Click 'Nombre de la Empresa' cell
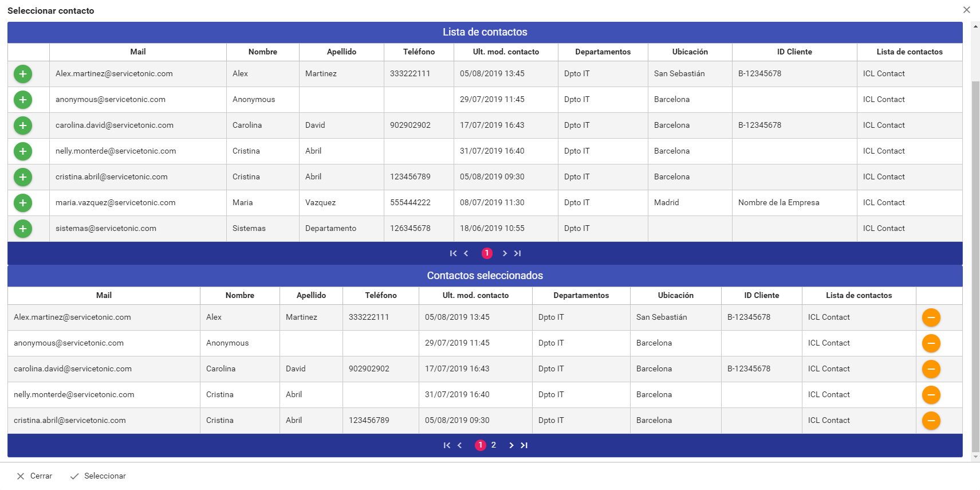This screenshot has width=980, height=490. (794, 203)
